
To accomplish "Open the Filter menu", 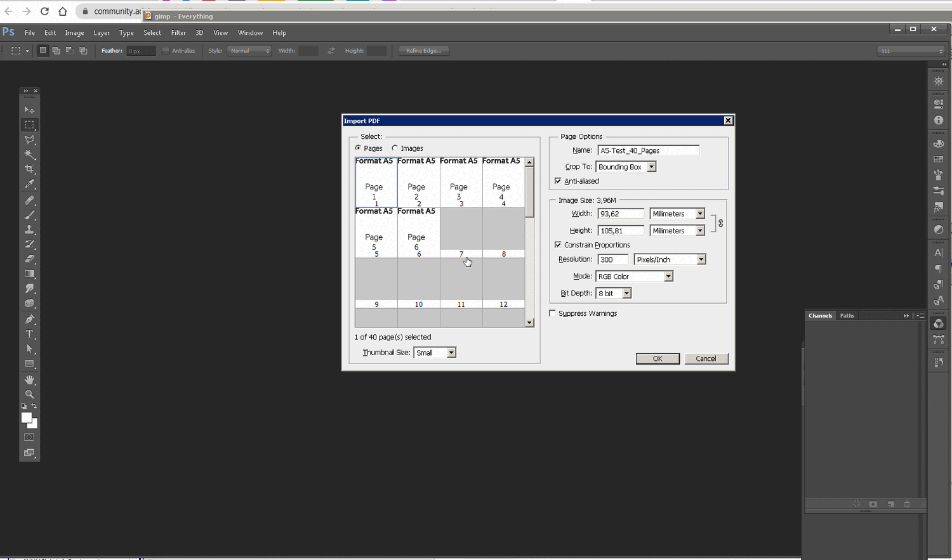I will click(x=178, y=33).
